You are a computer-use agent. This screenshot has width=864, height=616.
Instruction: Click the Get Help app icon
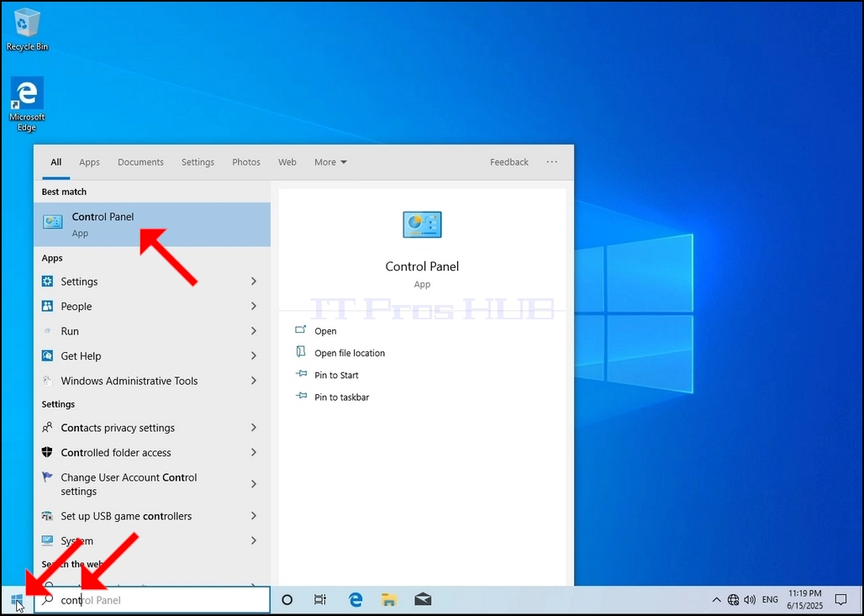coord(47,355)
